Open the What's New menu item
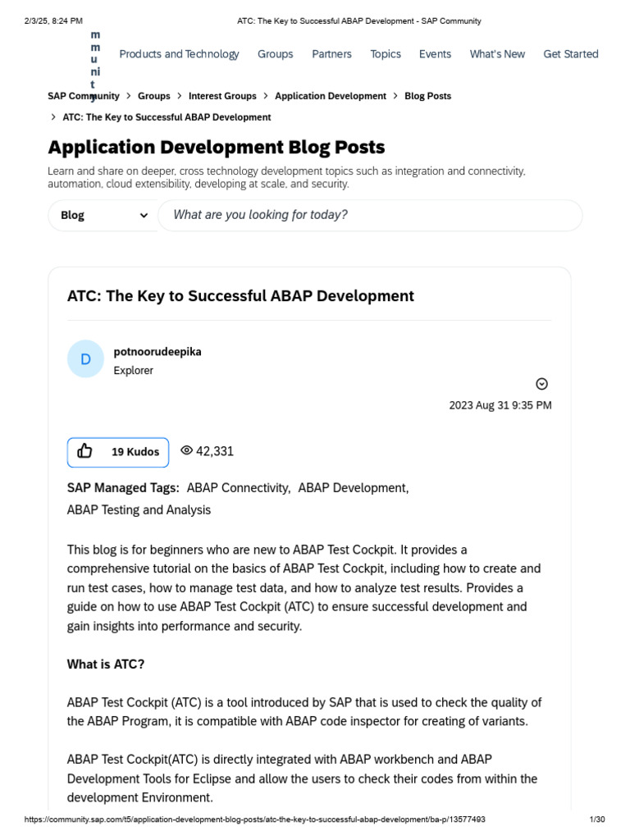The image size is (630, 840). point(497,54)
